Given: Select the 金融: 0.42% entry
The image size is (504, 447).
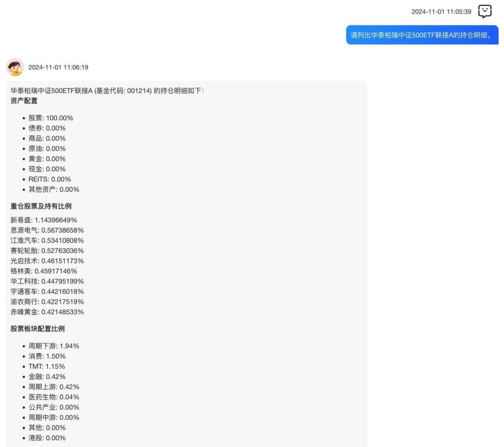Looking at the screenshot, I should (x=47, y=377).
